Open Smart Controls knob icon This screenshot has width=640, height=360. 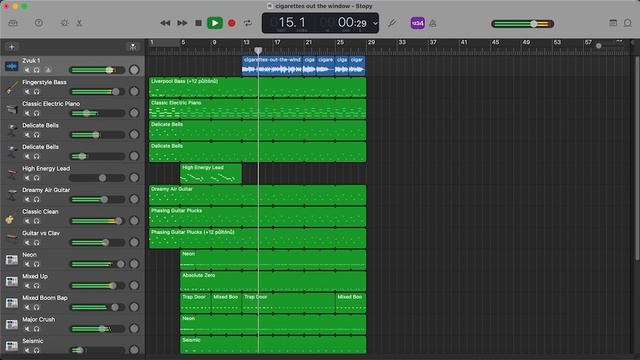pyautogui.click(x=64, y=23)
